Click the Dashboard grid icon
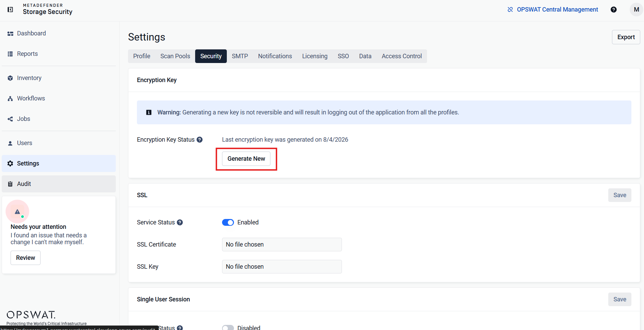 (10, 33)
